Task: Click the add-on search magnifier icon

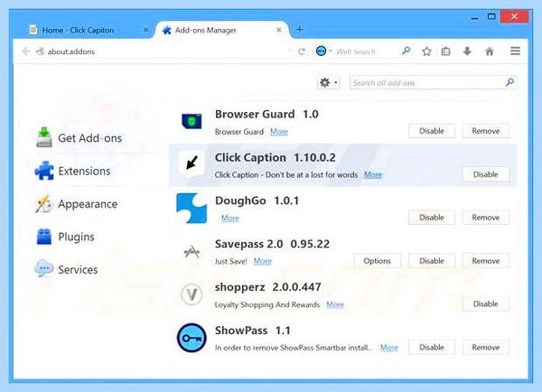Action: 509,82
